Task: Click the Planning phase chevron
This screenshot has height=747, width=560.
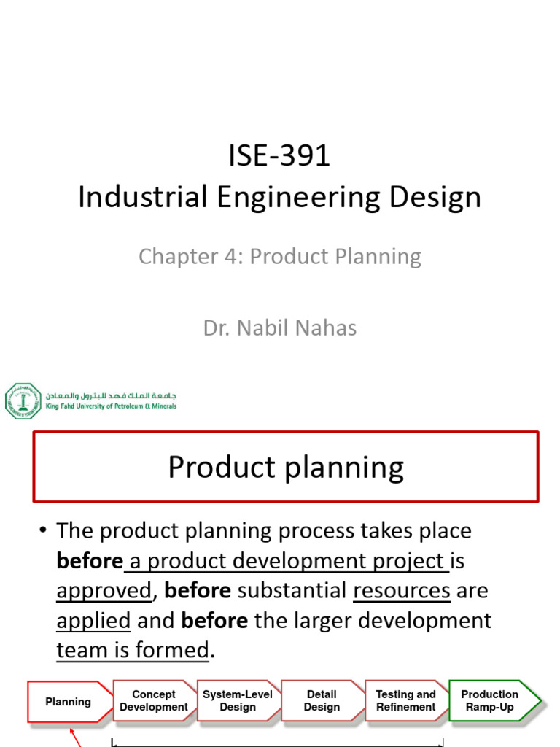Action: click(x=69, y=702)
